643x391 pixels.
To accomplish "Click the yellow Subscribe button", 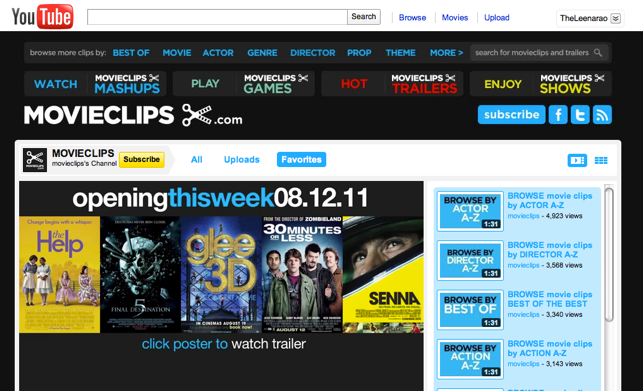I will tap(141, 160).
